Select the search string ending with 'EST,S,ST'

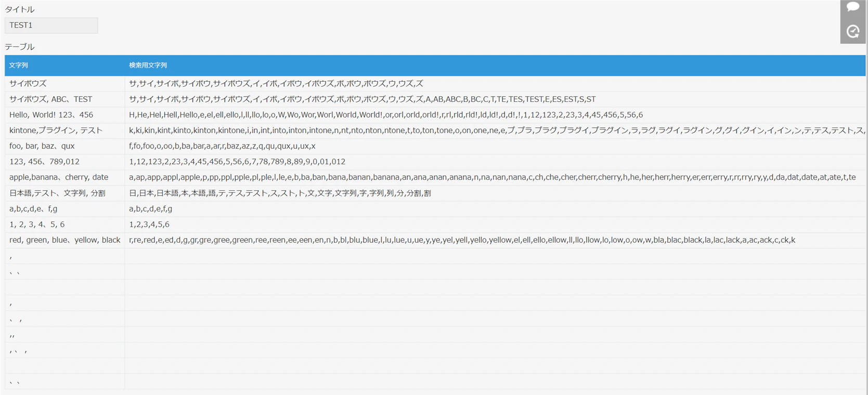pyautogui.click(x=362, y=99)
